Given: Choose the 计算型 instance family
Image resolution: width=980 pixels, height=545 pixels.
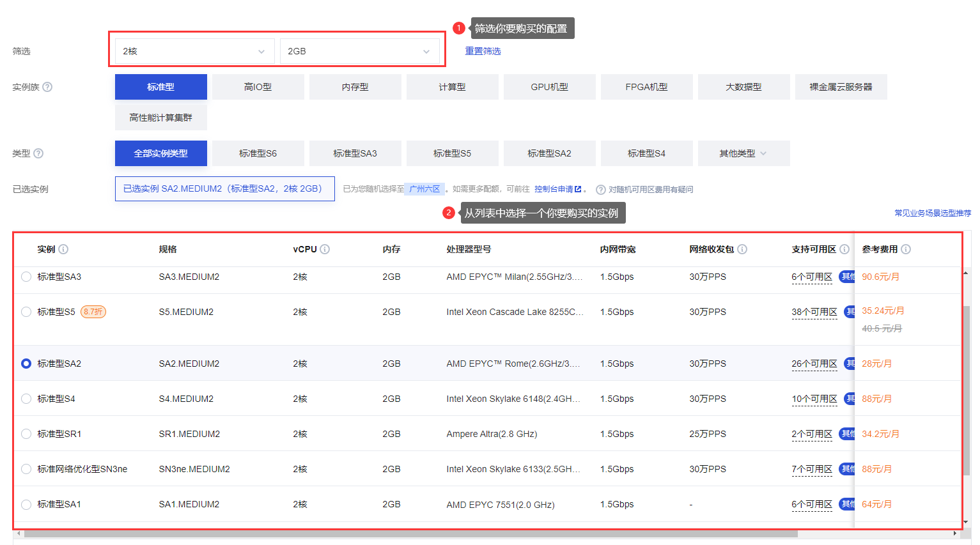Looking at the screenshot, I should pyautogui.click(x=453, y=87).
